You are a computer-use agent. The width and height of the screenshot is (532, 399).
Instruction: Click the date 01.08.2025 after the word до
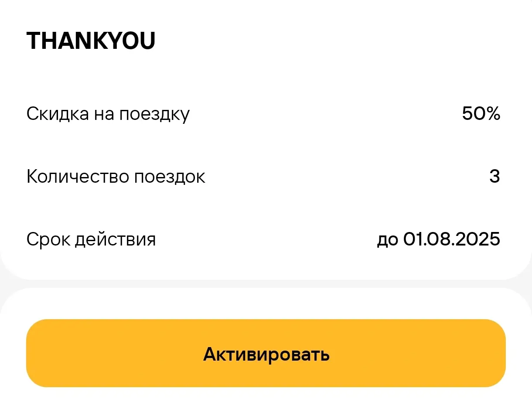pos(451,239)
